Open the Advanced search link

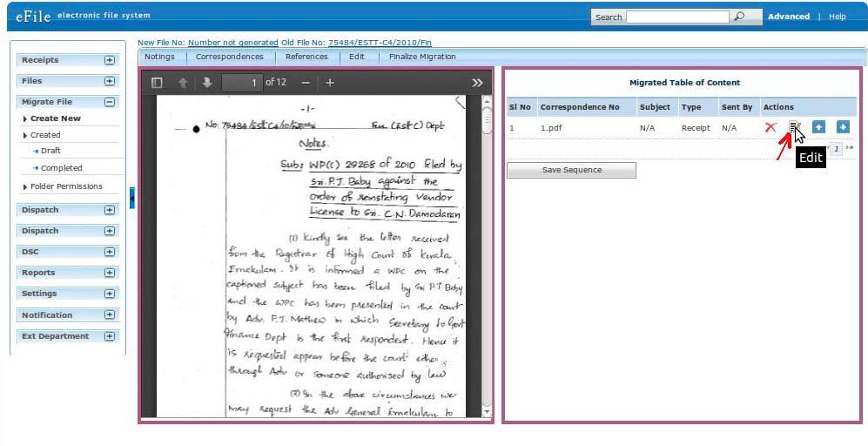point(788,17)
